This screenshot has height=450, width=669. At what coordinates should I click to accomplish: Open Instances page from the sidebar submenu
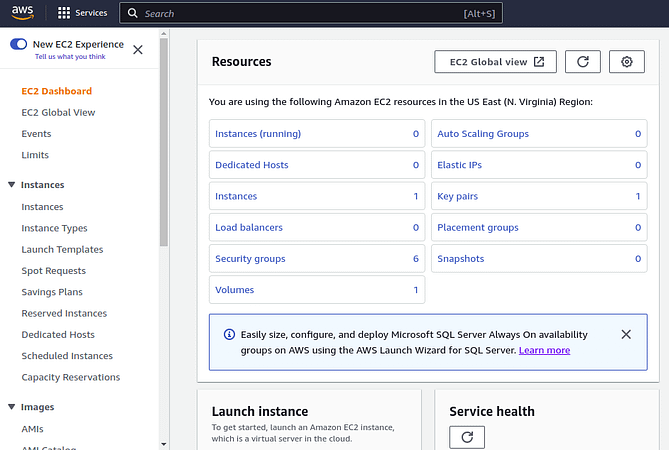42,207
